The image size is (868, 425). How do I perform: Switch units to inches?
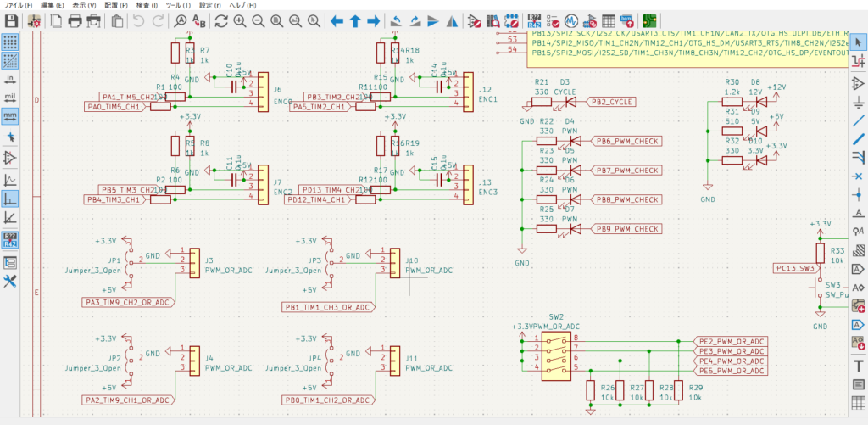pyautogui.click(x=11, y=79)
